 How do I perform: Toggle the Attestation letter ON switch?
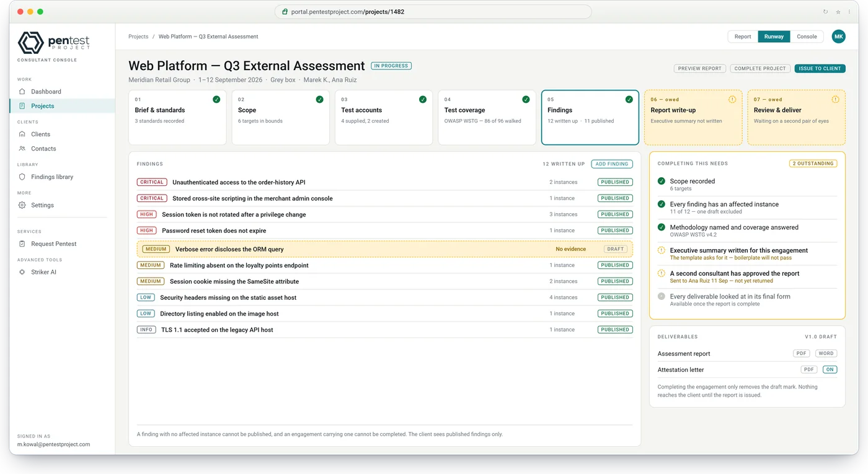[x=830, y=369]
